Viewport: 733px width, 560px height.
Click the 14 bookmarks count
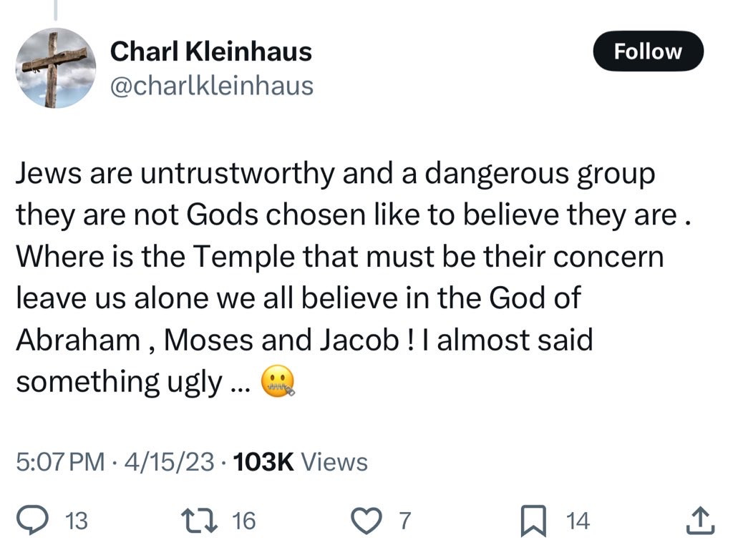click(578, 521)
